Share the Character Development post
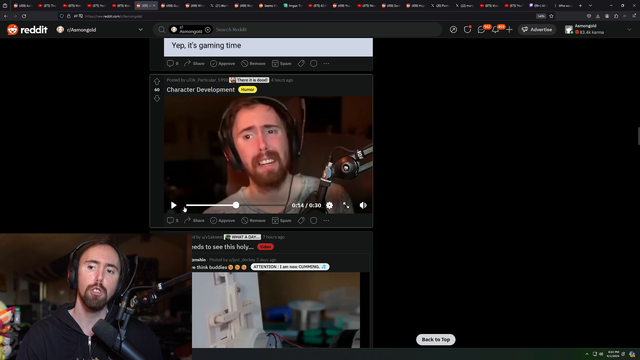640x360 pixels. tap(194, 220)
